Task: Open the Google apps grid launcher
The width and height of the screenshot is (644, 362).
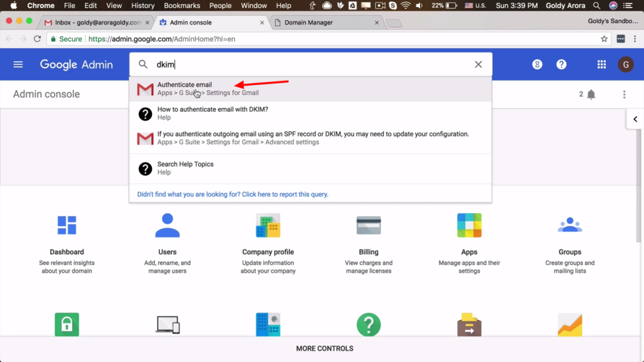Action: [601, 64]
